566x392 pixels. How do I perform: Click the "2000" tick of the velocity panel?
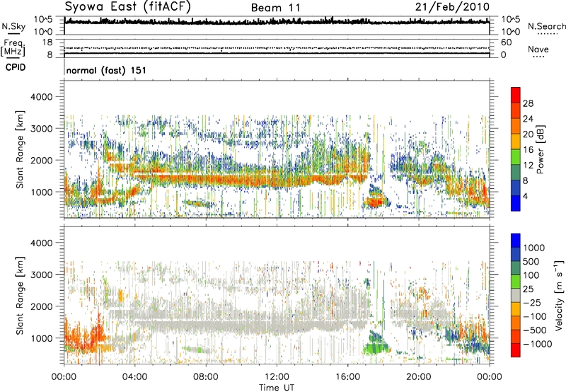point(41,306)
